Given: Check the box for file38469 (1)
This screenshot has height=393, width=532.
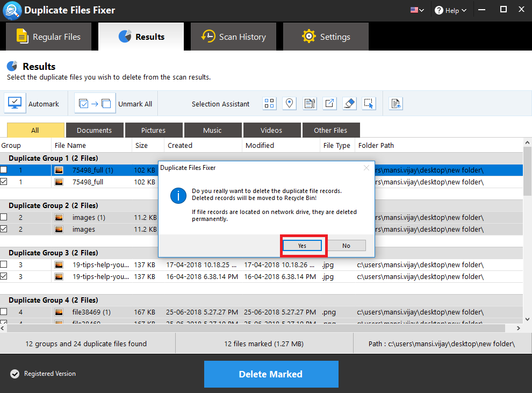Looking at the screenshot, I should pyautogui.click(x=4, y=311).
